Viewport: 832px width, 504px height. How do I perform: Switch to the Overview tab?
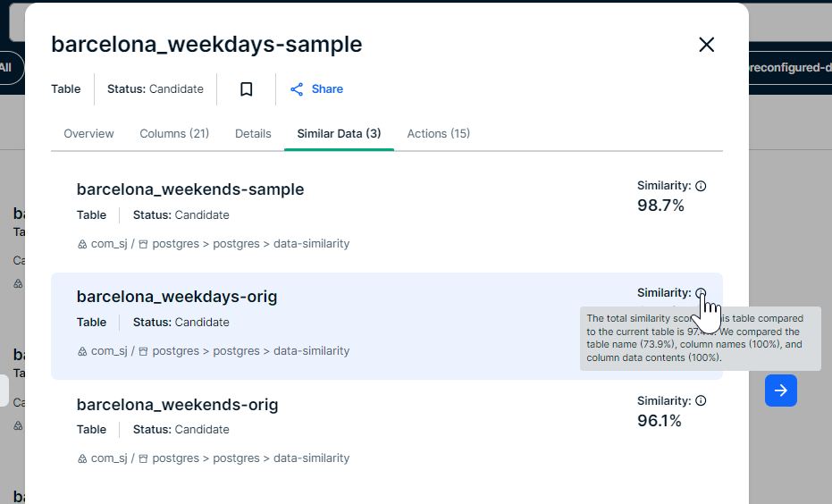88,134
